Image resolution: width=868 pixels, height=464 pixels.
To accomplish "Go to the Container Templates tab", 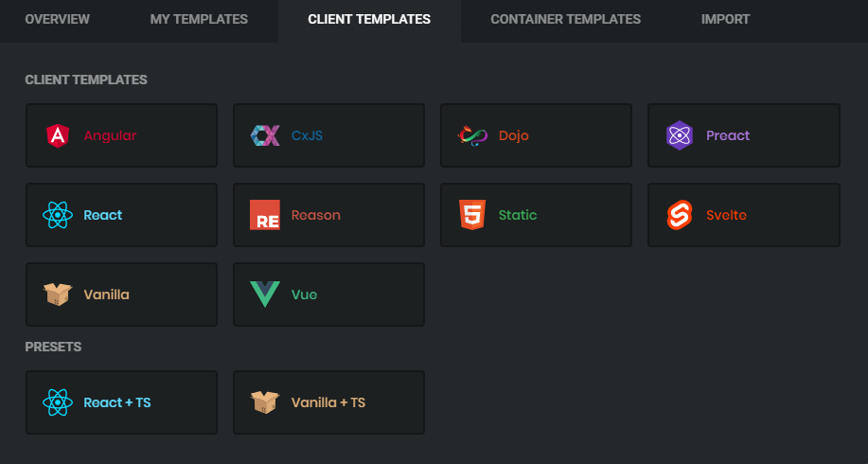I will [565, 19].
